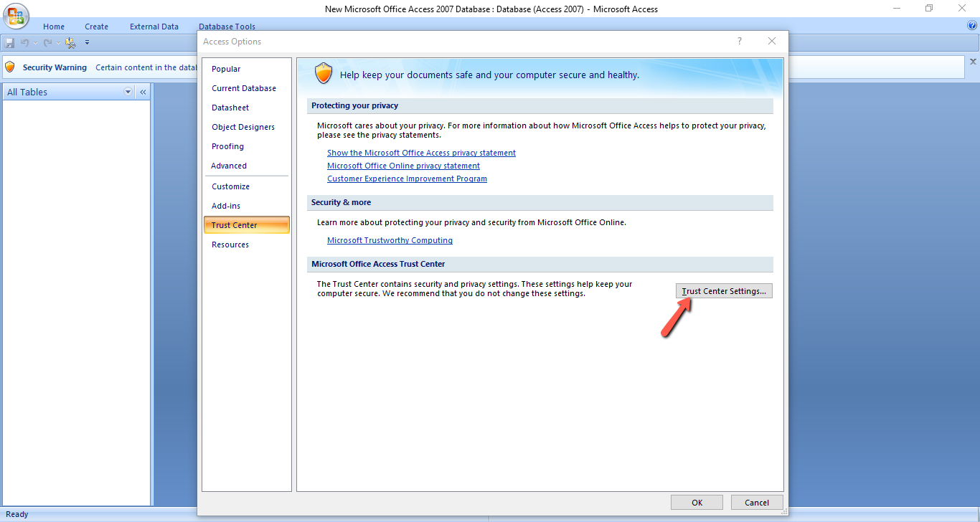Open Microsoft Trustworthy Computing link

(x=390, y=240)
